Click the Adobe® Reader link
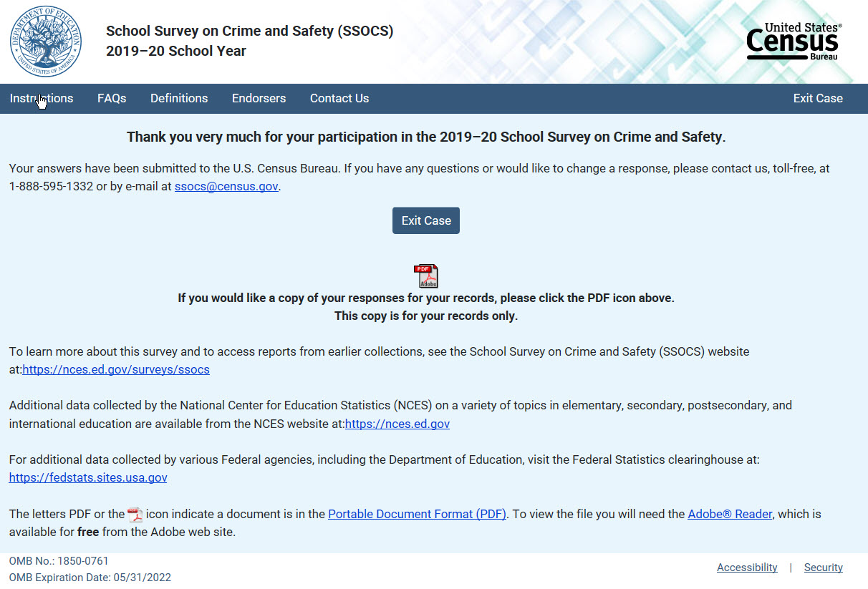Screen dimensions: 868x589 [730, 514]
